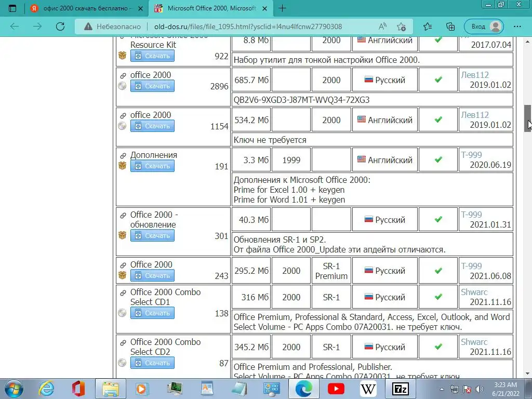Open the Windows Start button
532x399 pixels.
[14, 389]
